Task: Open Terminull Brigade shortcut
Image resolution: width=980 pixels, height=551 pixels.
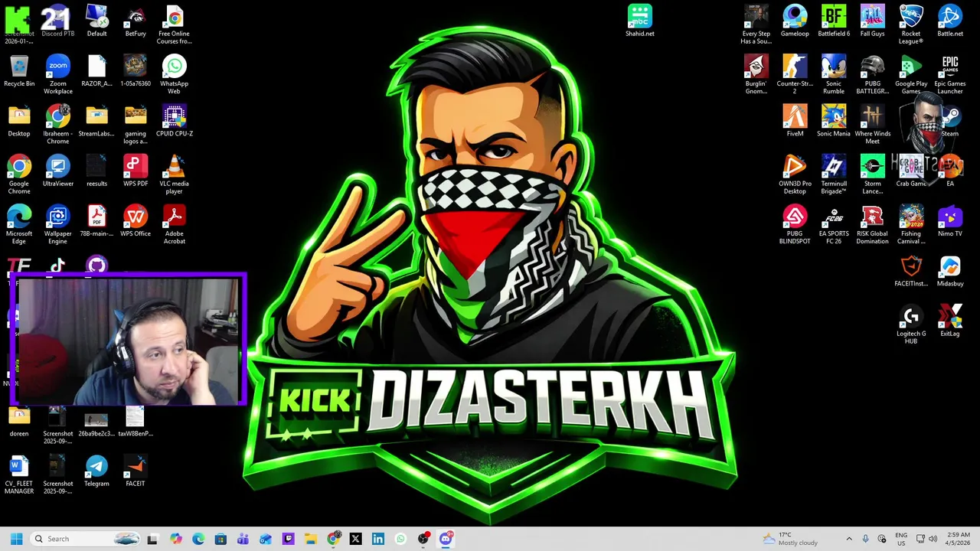Action: point(834,174)
